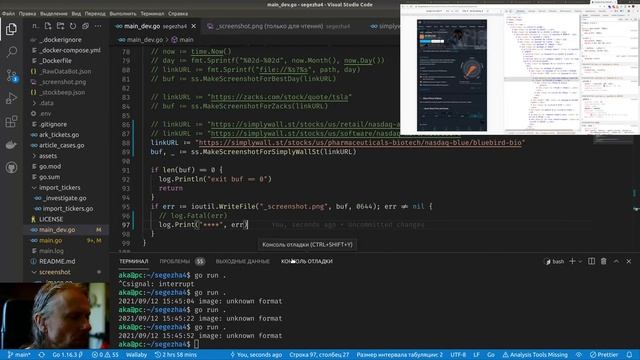The width and height of the screenshot is (640, 360).
Task: Switch to КОНСОЛЬ ОТЛАДКИ panel tab
Action: (x=307, y=261)
